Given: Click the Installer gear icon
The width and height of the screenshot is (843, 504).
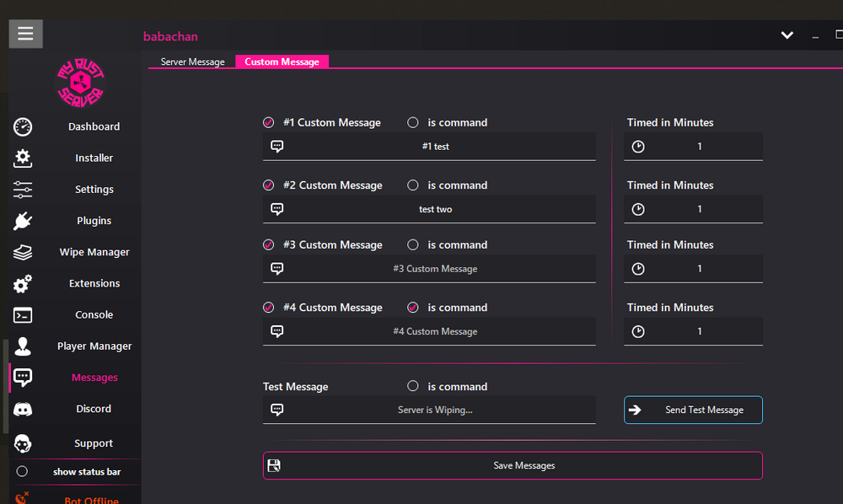Looking at the screenshot, I should pyautogui.click(x=23, y=158).
